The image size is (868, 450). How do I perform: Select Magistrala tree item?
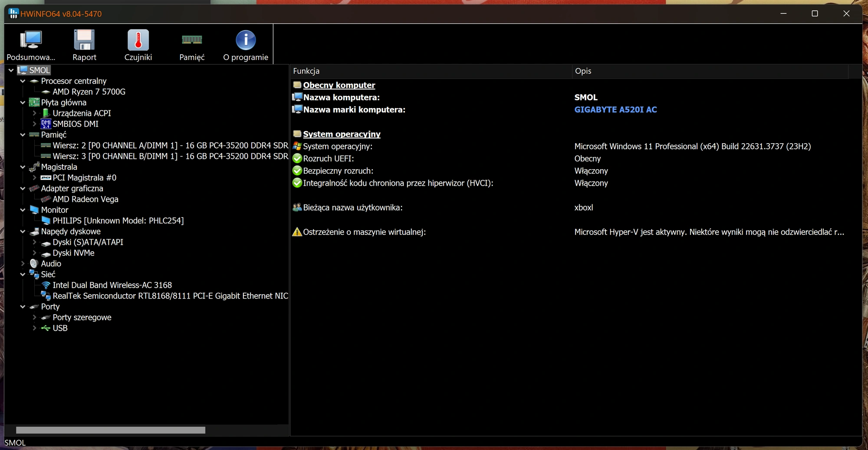pos(59,167)
